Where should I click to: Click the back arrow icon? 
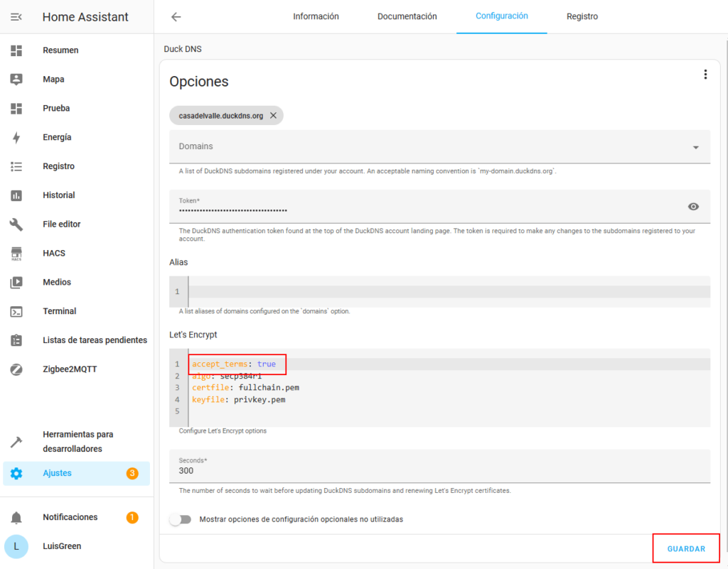pos(176,17)
